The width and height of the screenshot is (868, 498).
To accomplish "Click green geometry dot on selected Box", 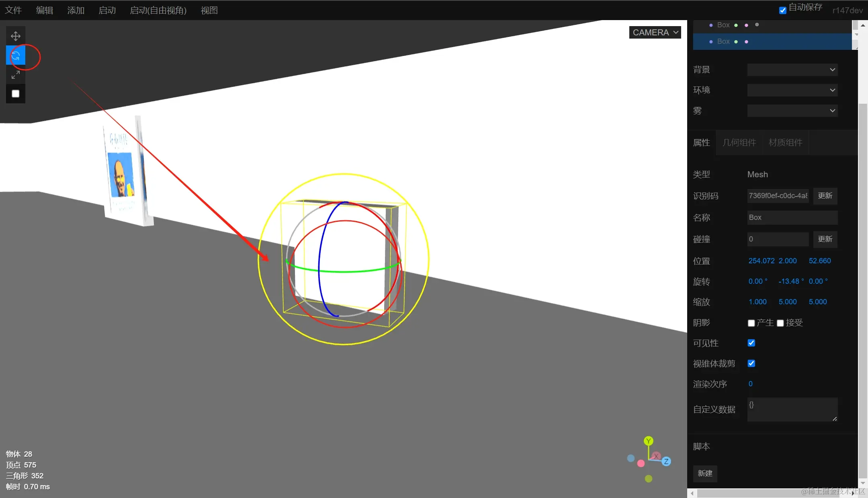I will (x=736, y=42).
